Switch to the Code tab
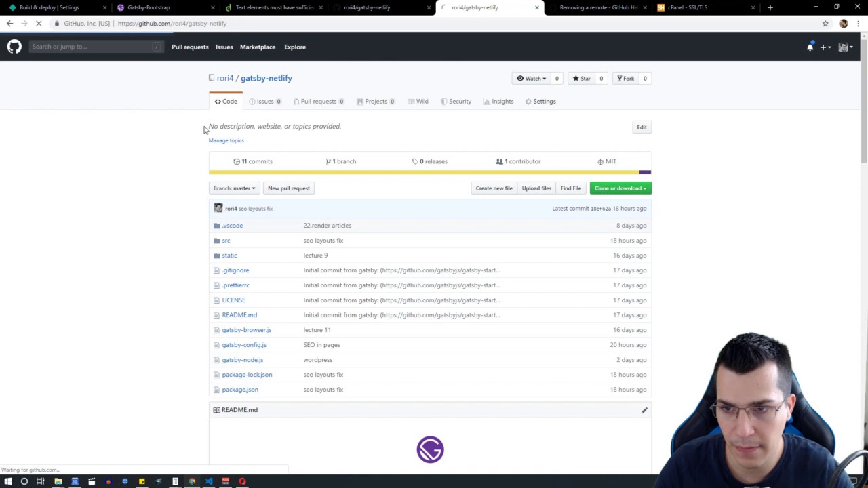 click(226, 102)
